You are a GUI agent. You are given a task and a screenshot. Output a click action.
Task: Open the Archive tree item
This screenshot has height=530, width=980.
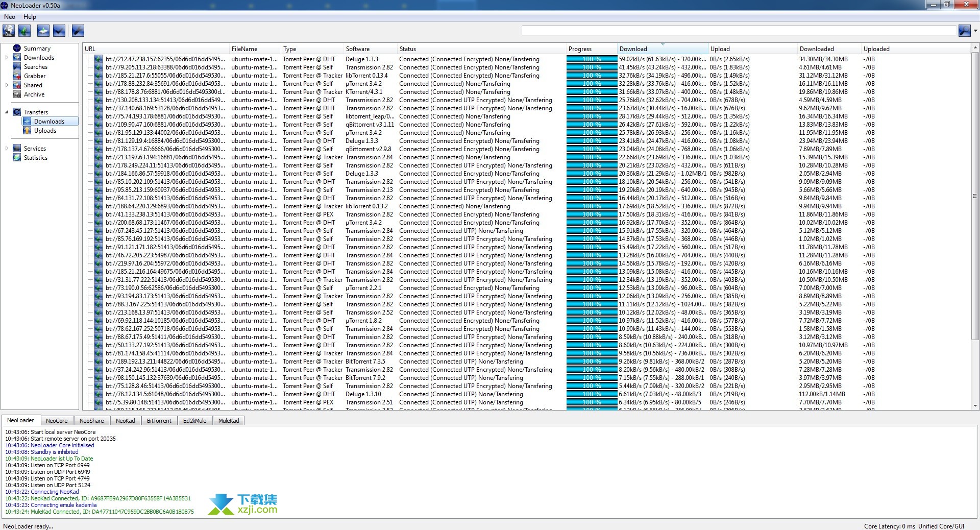(34, 94)
